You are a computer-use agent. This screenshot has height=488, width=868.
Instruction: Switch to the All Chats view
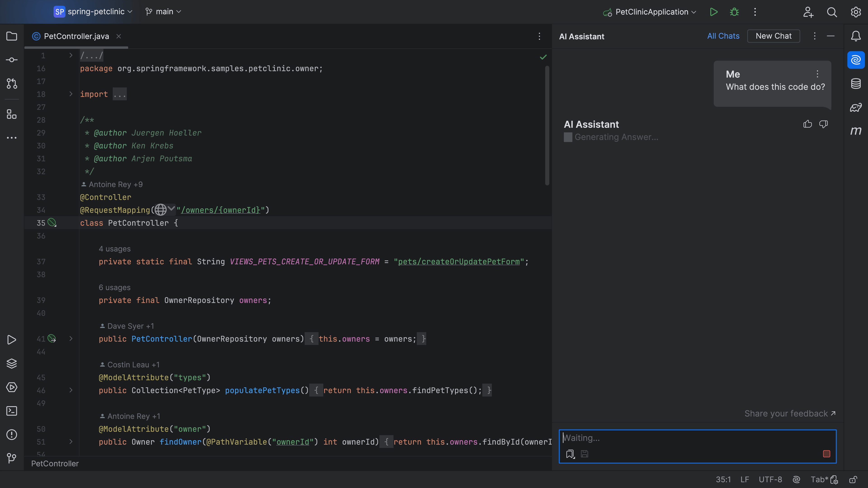click(723, 36)
